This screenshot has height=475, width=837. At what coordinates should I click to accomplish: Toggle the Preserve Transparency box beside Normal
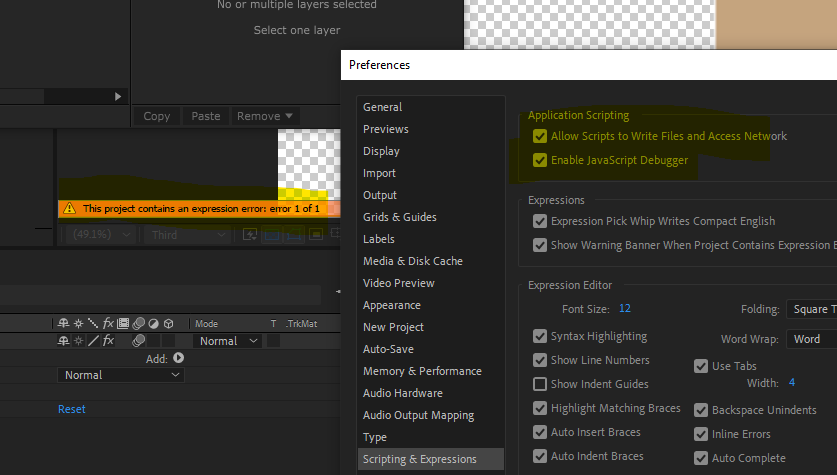[273, 341]
